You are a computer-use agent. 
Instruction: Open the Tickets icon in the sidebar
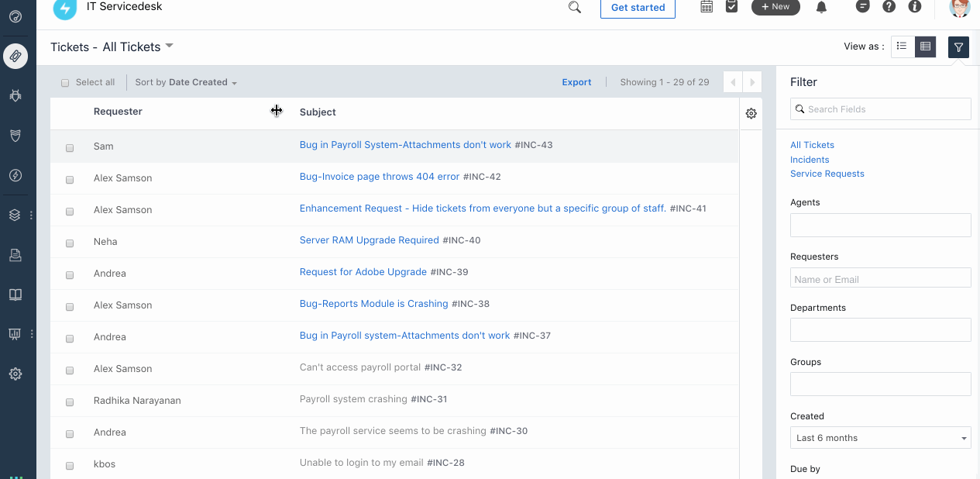pyautogui.click(x=15, y=56)
